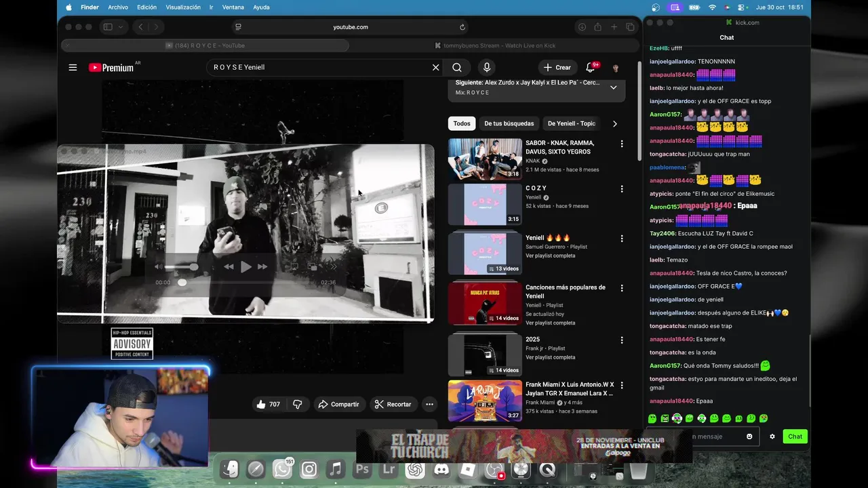Clear the YouTube search box text

point(436,67)
